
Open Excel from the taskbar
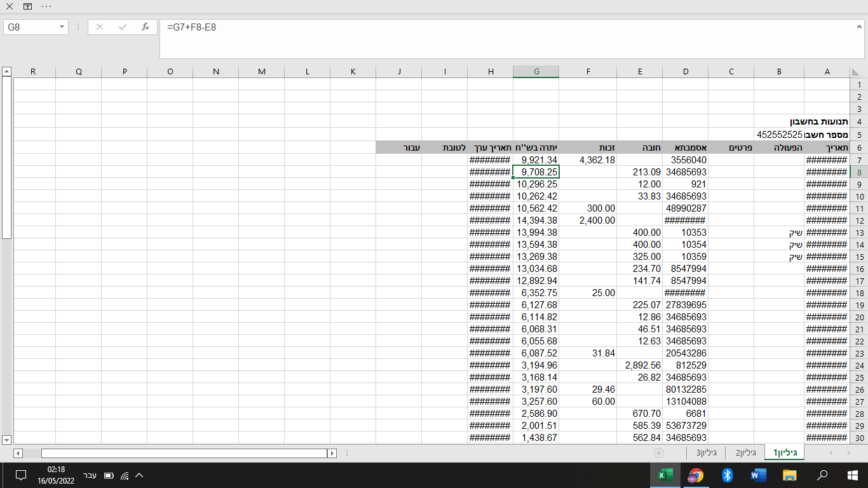click(x=665, y=475)
